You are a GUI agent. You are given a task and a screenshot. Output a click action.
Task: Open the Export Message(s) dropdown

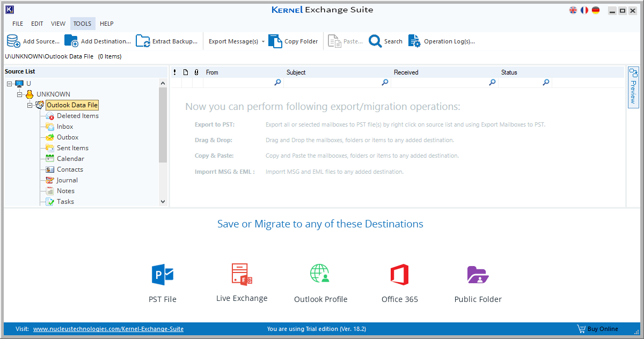click(263, 40)
